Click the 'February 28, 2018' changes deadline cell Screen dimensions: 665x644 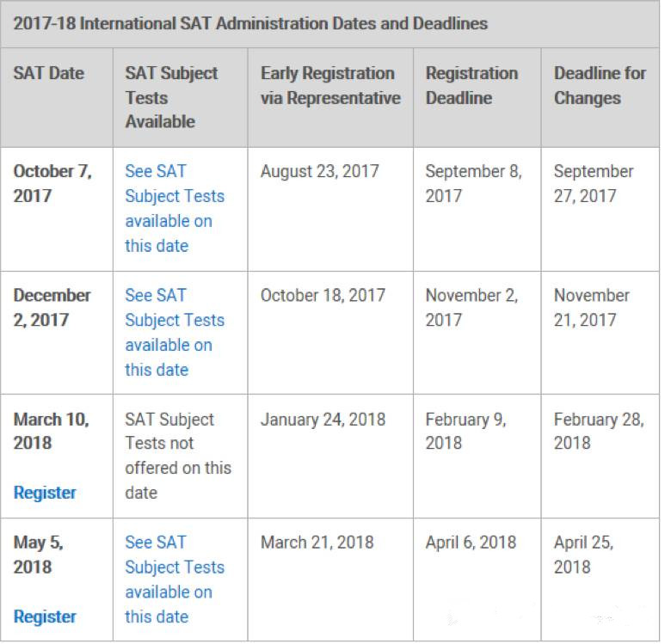pos(598,431)
